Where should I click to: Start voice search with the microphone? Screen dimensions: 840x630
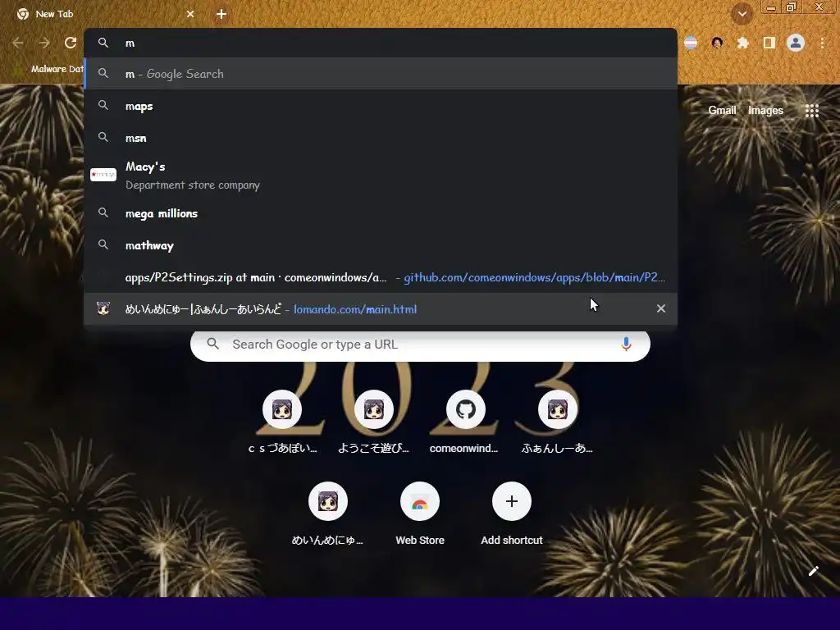click(626, 345)
